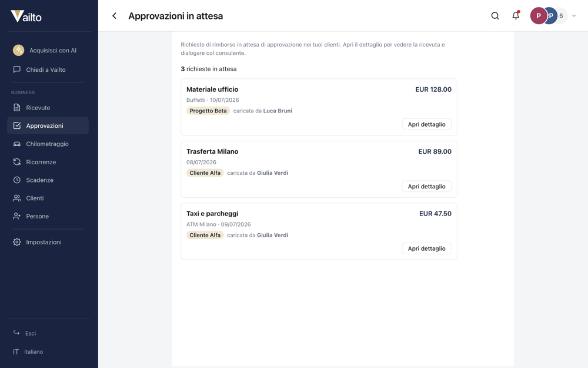This screenshot has width=588, height=368.
Task: Click the Progetto Beta tag
Action: (208, 111)
